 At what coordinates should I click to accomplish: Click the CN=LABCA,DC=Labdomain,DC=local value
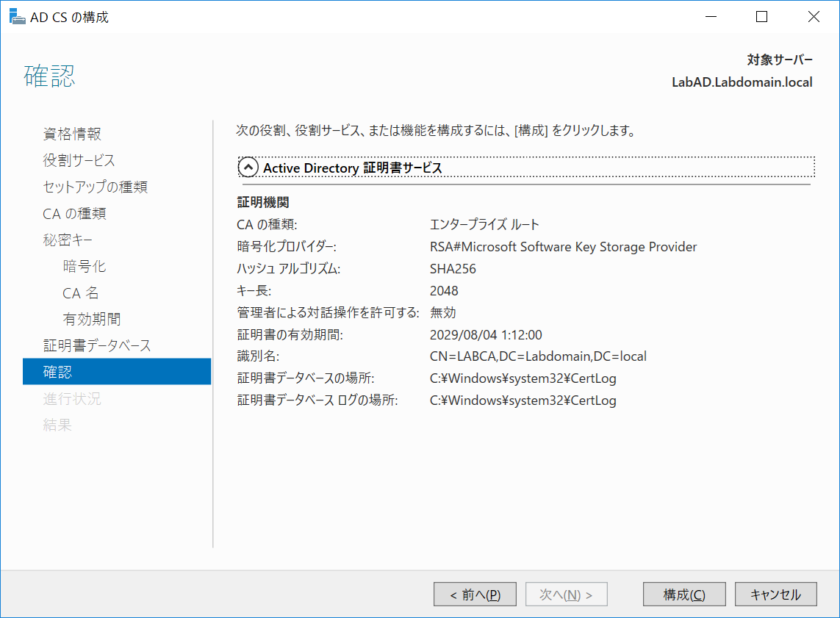tap(538, 356)
